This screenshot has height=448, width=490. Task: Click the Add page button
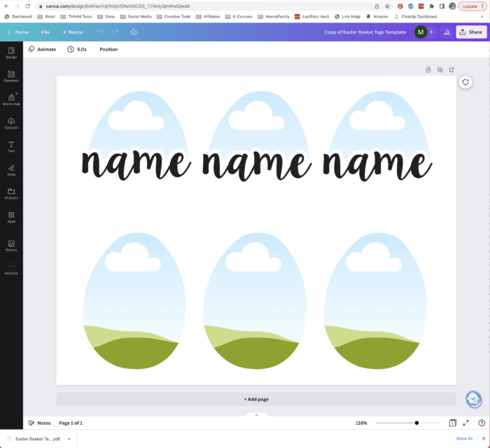(x=256, y=399)
